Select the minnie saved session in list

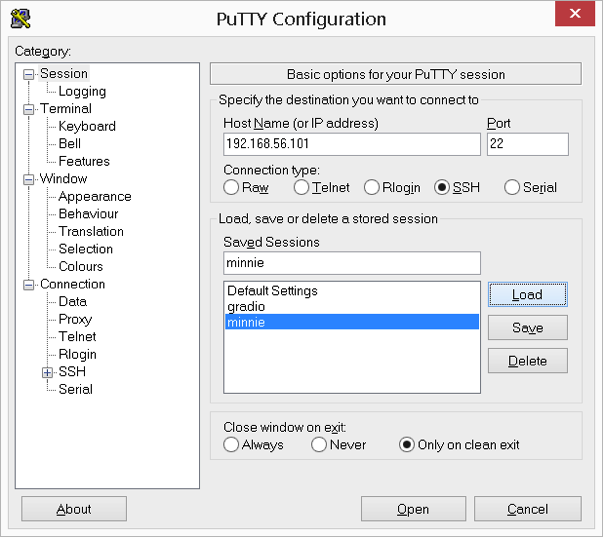352,322
